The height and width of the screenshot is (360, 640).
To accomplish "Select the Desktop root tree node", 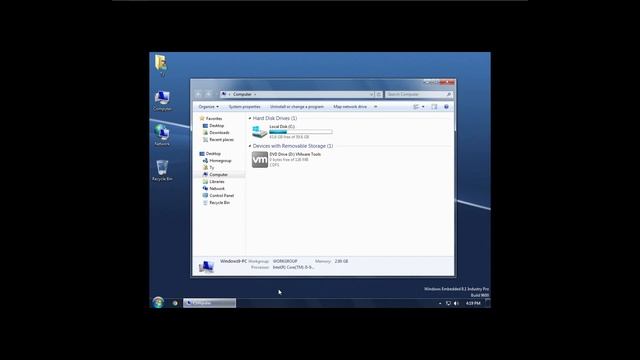I will [x=213, y=153].
